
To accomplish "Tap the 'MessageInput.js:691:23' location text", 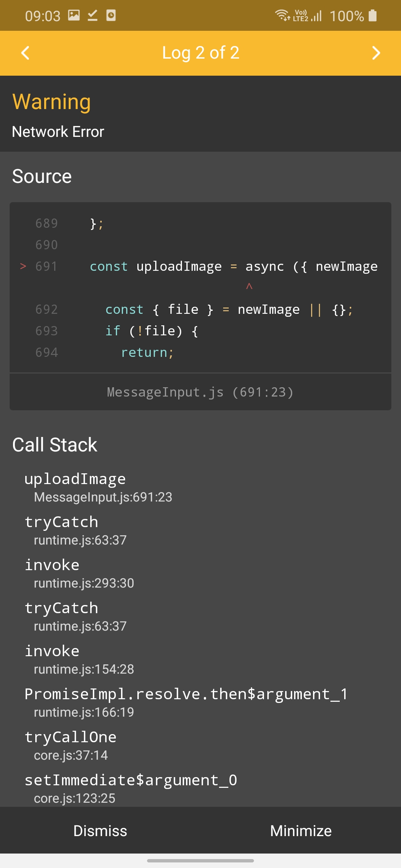I will [x=103, y=497].
